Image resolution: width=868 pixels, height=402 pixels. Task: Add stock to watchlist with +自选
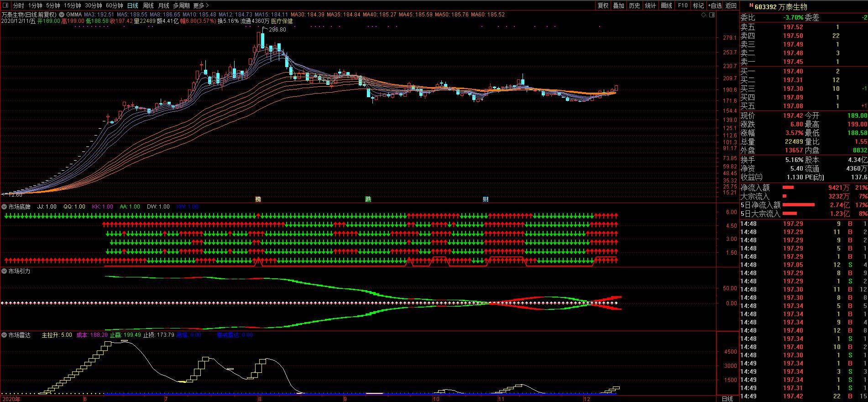[715, 5]
